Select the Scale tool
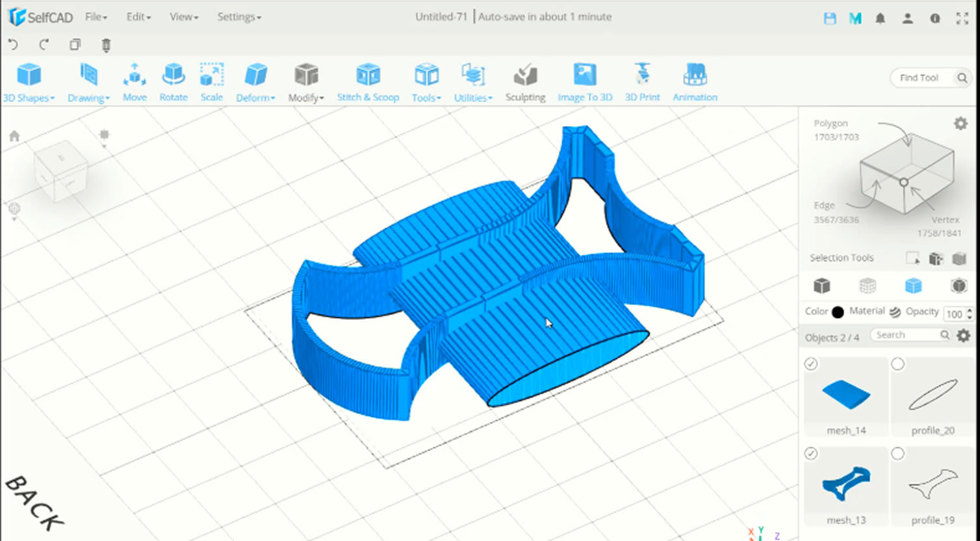 click(212, 83)
